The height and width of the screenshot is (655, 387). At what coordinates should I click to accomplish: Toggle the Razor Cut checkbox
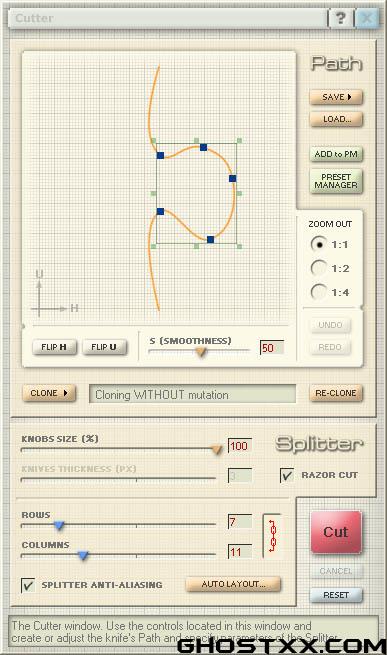[287, 475]
